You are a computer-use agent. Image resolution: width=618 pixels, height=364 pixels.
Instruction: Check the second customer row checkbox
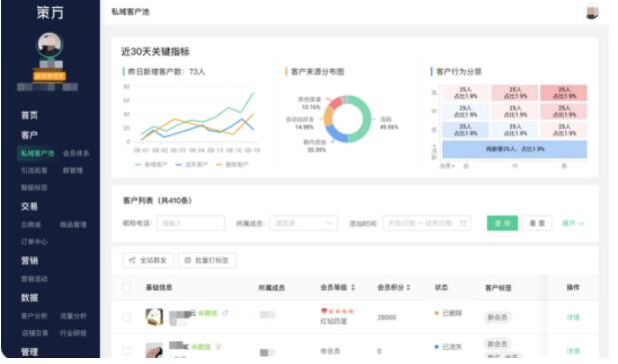pyautogui.click(x=127, y=351)
